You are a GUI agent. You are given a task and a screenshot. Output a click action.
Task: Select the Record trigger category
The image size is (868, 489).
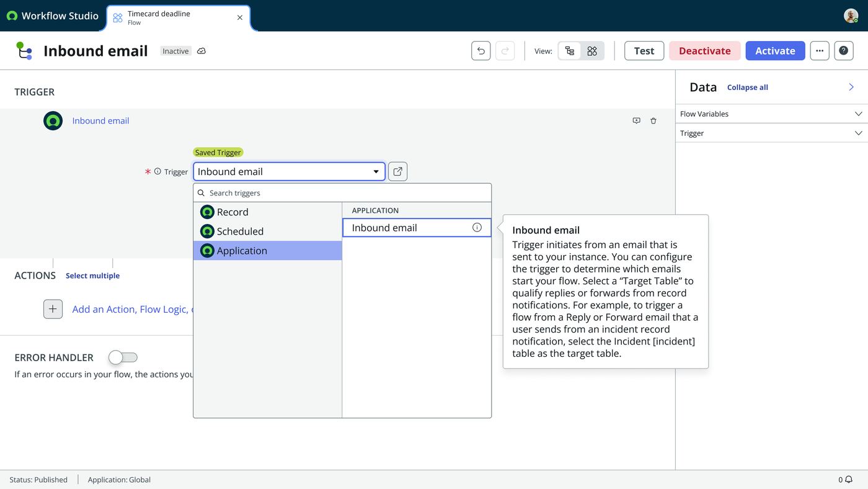(268, 212)
